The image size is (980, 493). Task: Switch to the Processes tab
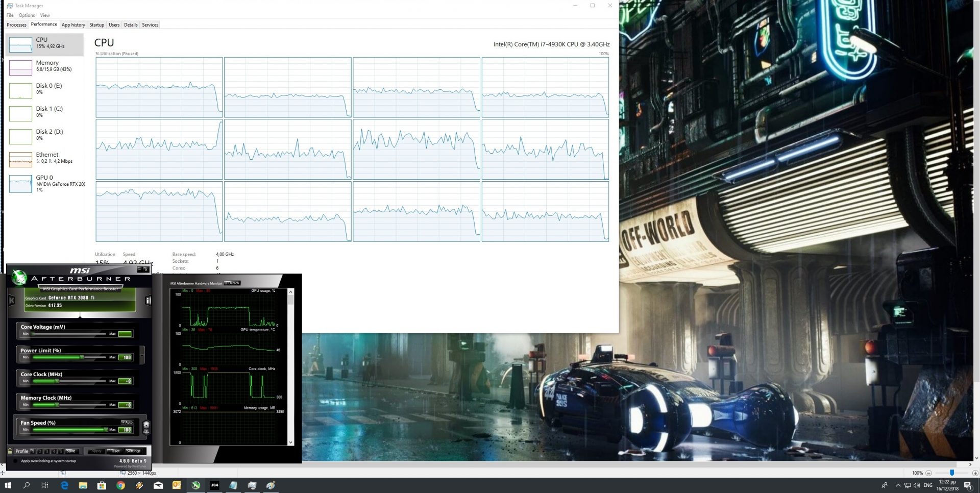point(16,24)
